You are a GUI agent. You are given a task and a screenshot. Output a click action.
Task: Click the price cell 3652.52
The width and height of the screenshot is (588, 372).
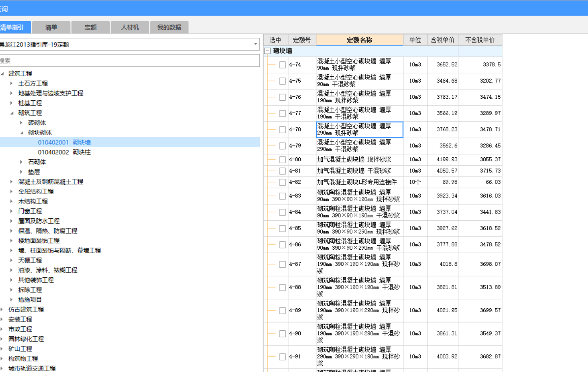coord(443,64)
